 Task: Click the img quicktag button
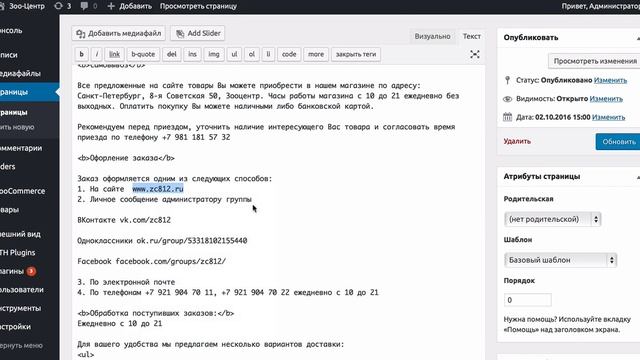214,54
